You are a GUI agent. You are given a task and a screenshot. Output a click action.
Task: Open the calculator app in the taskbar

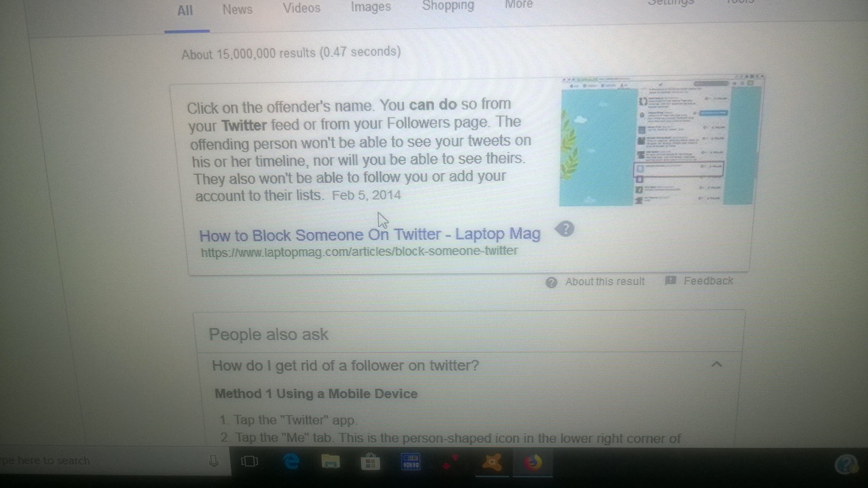pos(411,461)
